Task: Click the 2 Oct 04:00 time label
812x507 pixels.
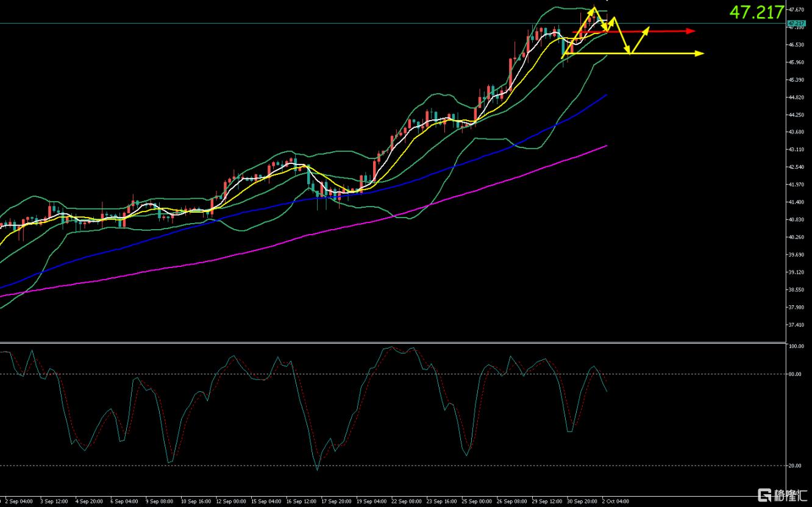Action: (x=617, y=502)
